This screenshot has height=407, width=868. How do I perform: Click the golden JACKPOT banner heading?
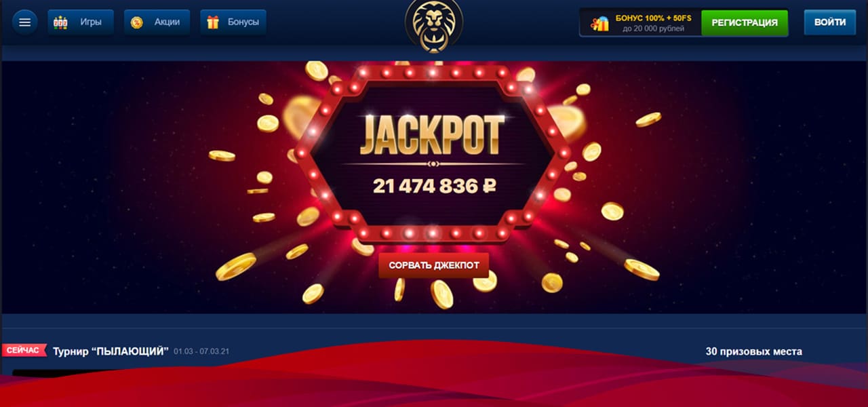pos(433,134)
